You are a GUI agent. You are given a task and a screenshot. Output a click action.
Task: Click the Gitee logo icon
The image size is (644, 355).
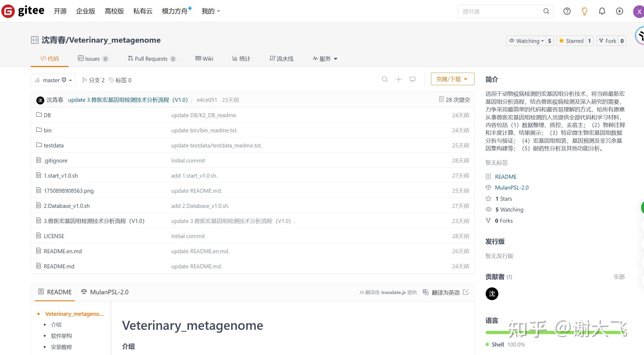click(8, 11)
